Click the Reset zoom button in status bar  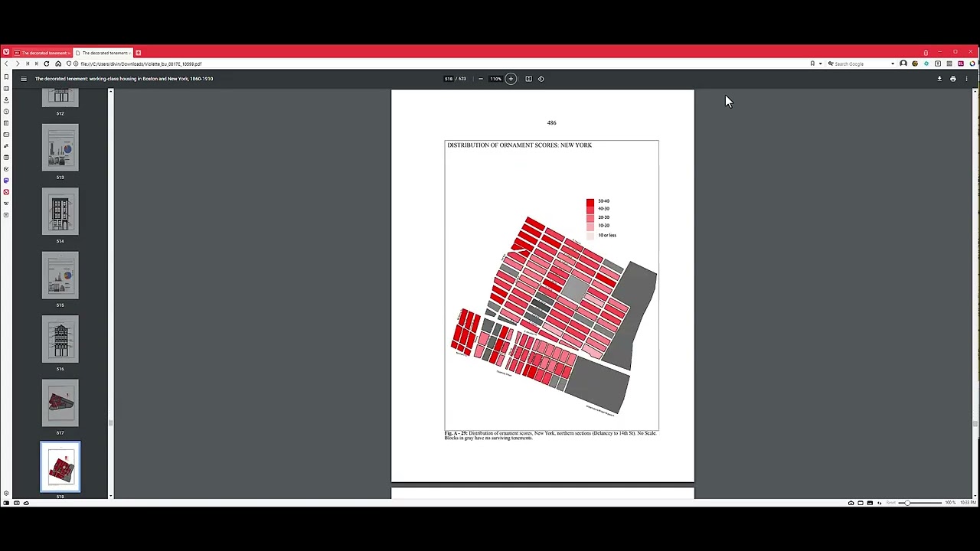(890, 503)
